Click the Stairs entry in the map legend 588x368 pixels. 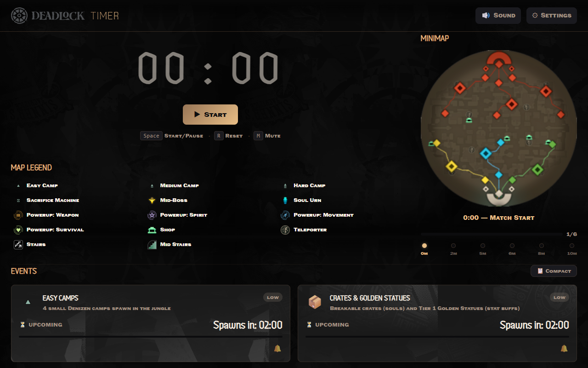pyautogui.click(x=17, y=244)
